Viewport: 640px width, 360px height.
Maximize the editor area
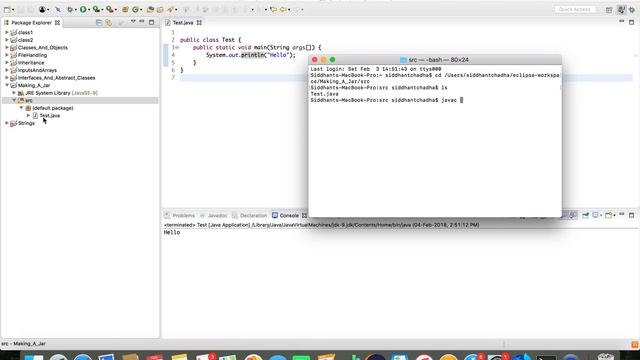631,22
